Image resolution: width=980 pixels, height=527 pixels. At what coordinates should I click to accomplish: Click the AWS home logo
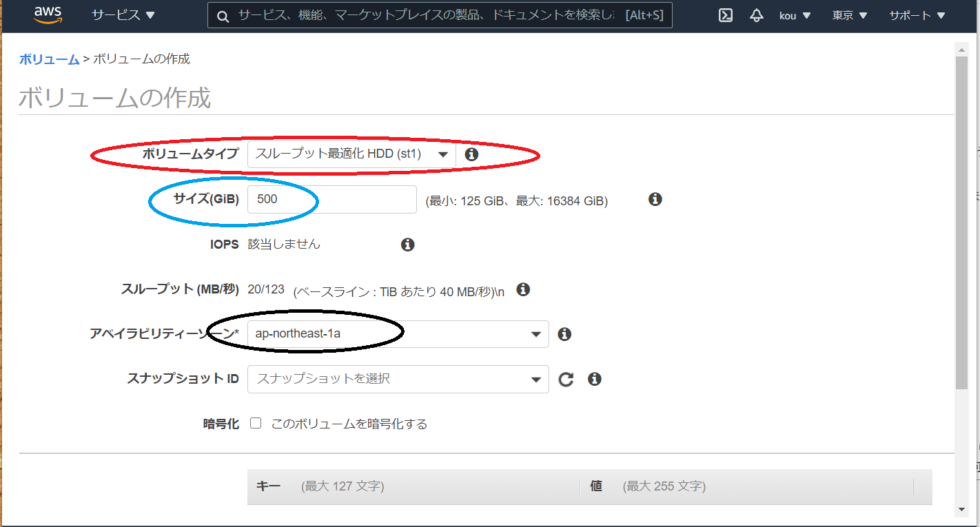[x=48, y=14]
